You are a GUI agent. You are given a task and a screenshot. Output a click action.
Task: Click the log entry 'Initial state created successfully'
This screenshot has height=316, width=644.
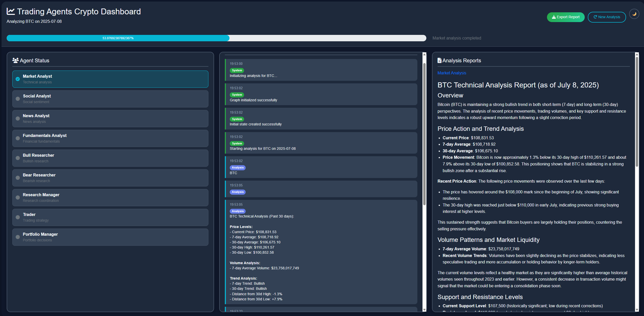321,118
